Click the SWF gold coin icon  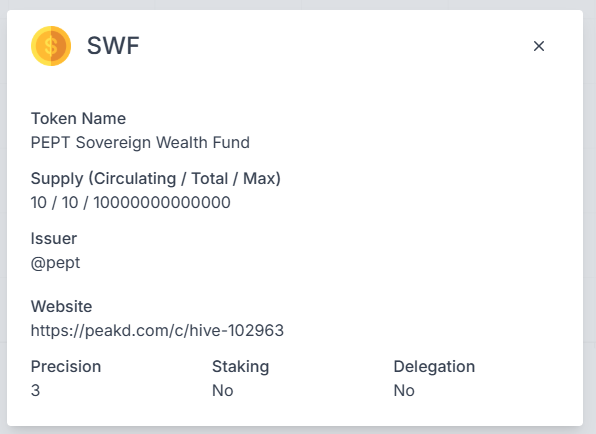[x=51, y=46]
